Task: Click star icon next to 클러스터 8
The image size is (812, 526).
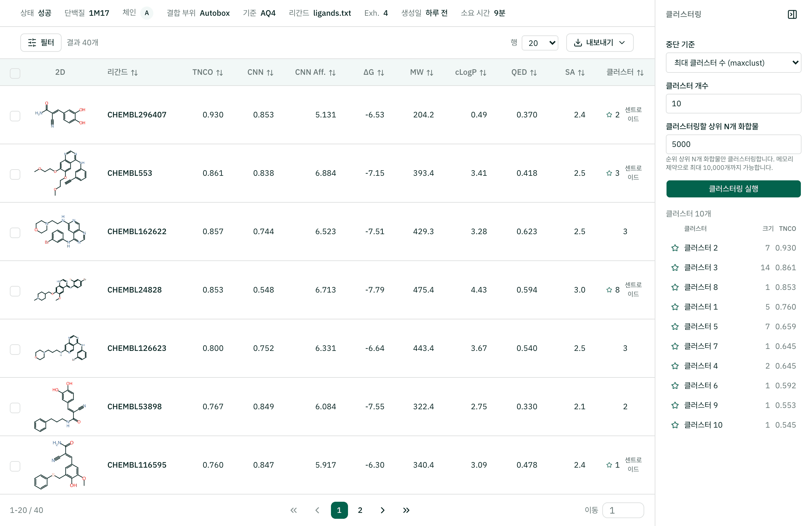Action: [x=674, y=287]
